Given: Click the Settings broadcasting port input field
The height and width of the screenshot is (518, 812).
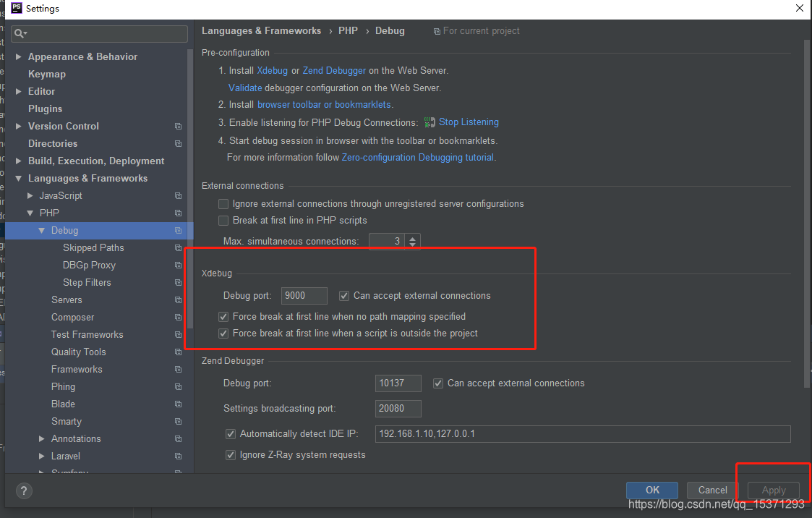Looking at the screenshot, I should click(x=398, y=409).
